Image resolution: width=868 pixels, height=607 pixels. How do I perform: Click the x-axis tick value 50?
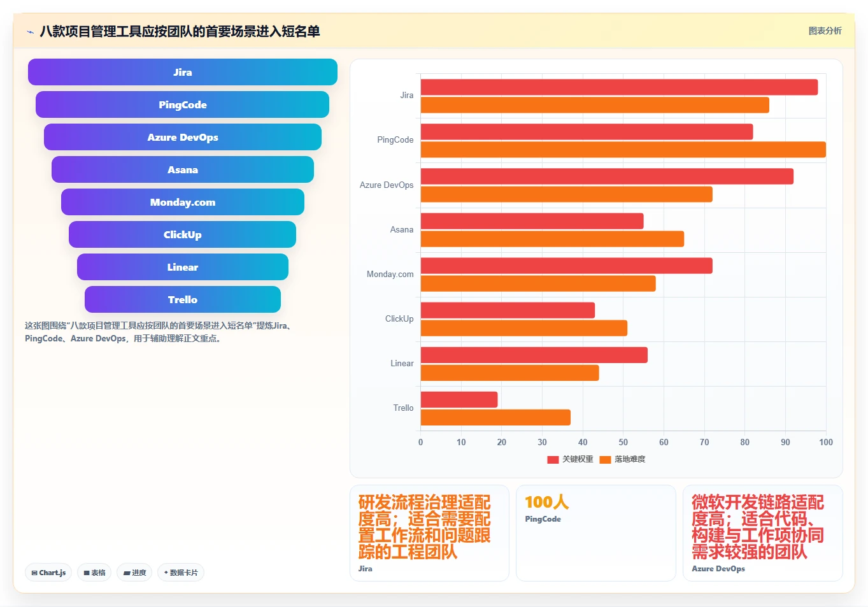[623, 442]
